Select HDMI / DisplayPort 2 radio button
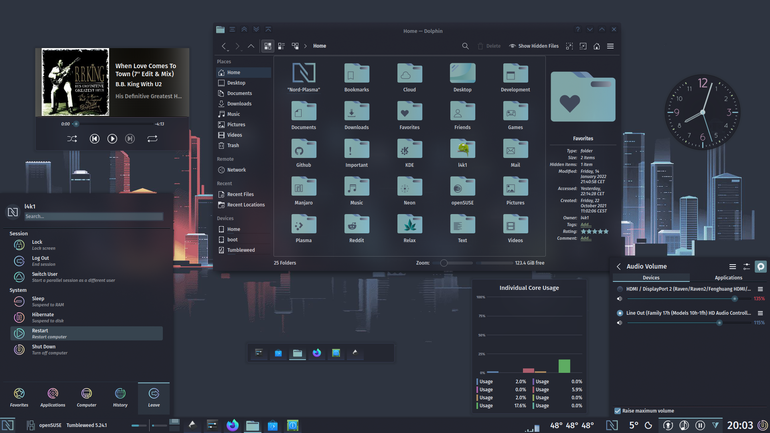Viewport: 770px width, 433px height. (x=620, y=289)
